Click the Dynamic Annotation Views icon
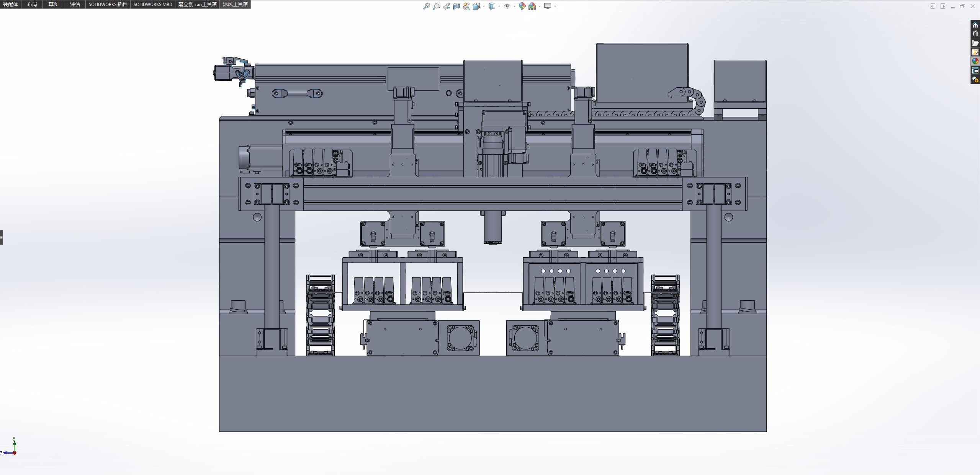 pos(466,6)
